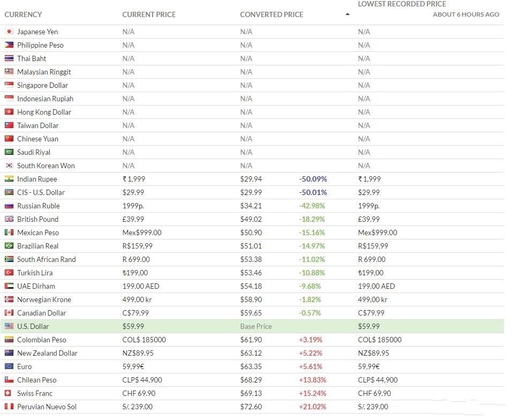Click the Japanese Yen flag icon
The height and width of the screenshot is (420, 513).
(x=9, y=32)
